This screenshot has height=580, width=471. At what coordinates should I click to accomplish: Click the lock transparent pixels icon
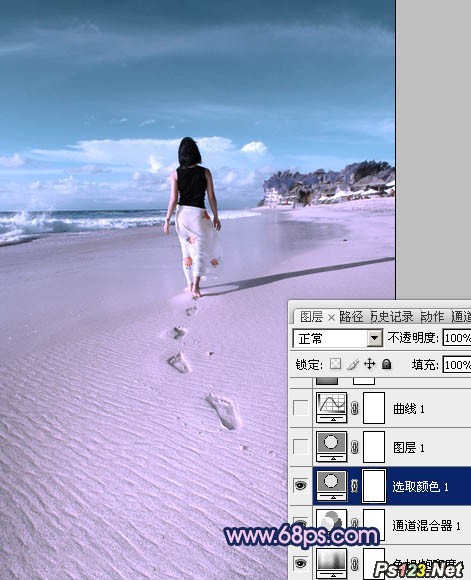point(335,364)
